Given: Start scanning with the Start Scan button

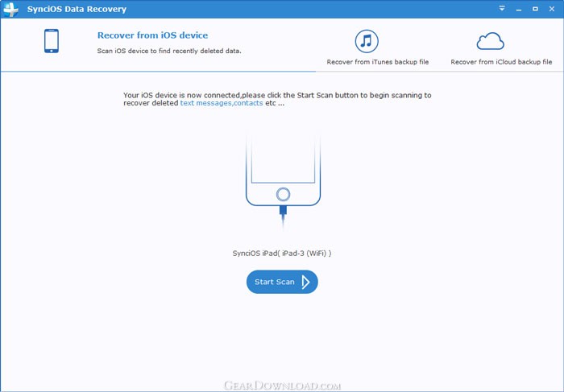Looking at the screenshot, I should tap(282, 282).
